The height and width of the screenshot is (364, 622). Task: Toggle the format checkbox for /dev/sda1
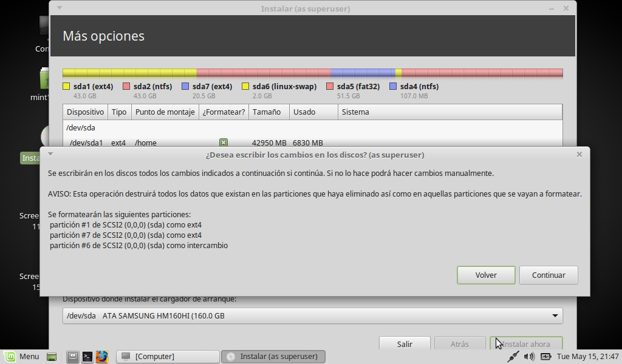(x=224, y=143)
